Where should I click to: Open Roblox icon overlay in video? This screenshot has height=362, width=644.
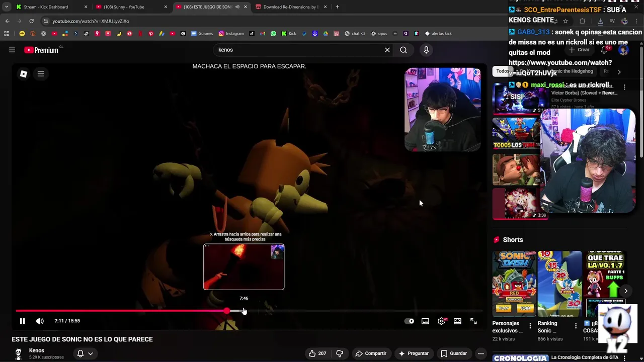(23, 74)
